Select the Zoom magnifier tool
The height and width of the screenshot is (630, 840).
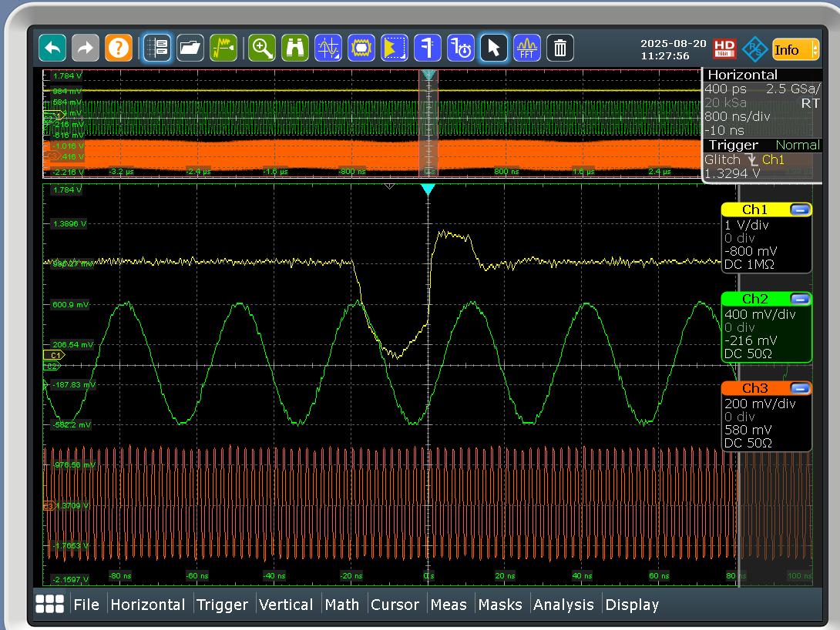point(262,49)
